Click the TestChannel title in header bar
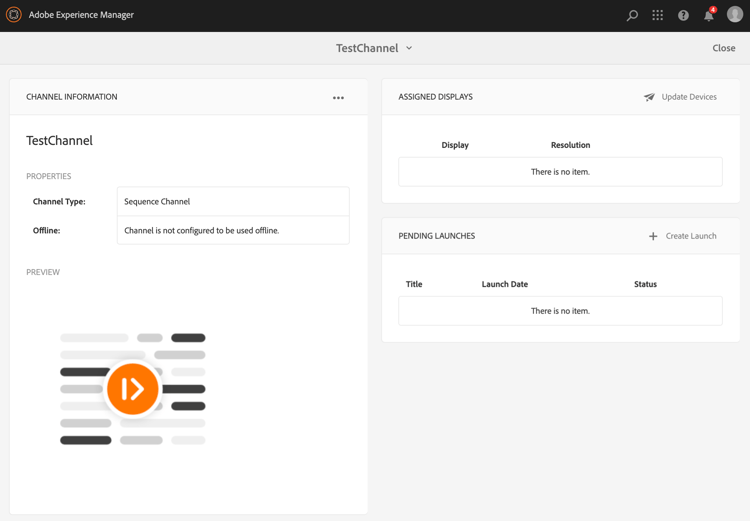750x521 pixels. tap(367, 48)
